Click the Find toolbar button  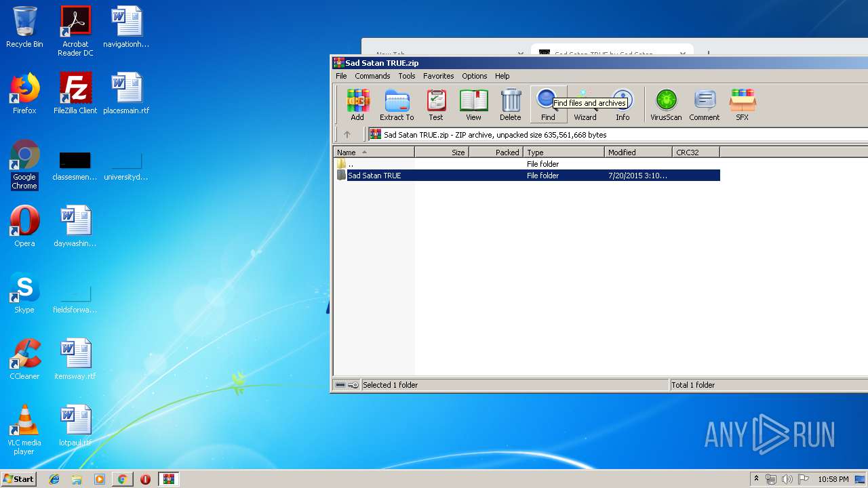(x=548, y=104)
